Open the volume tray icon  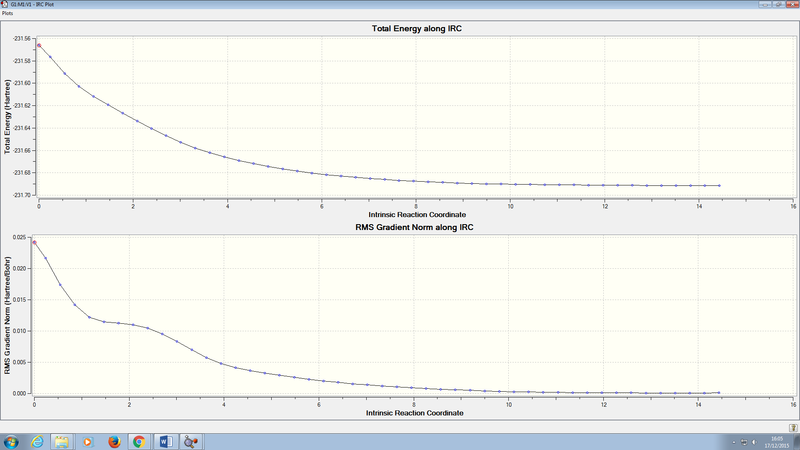point(754,442)
